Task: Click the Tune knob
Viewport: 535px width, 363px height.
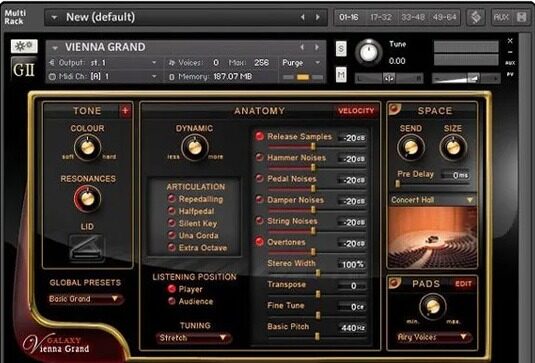Action: click(x=369, y=53)
